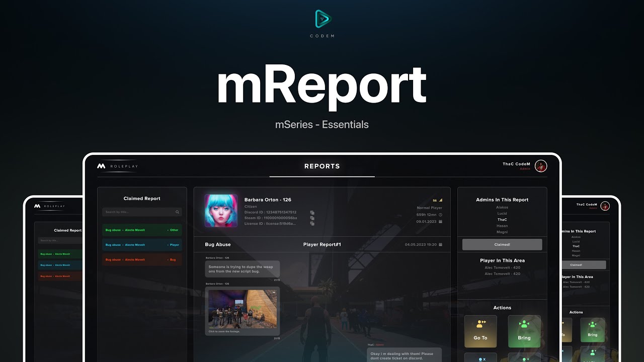Open ThaC CodeM admin avatar in the center window
The height and width of the screenshot is (362, 644).
click(x=541, y=166)
